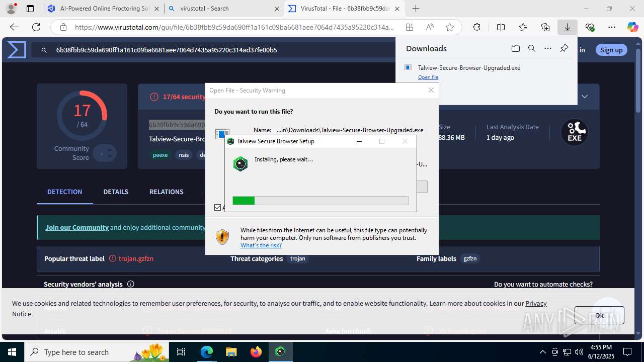Open the DETAILS tab
Screen dimensions: 644x362
coord(116,192)
